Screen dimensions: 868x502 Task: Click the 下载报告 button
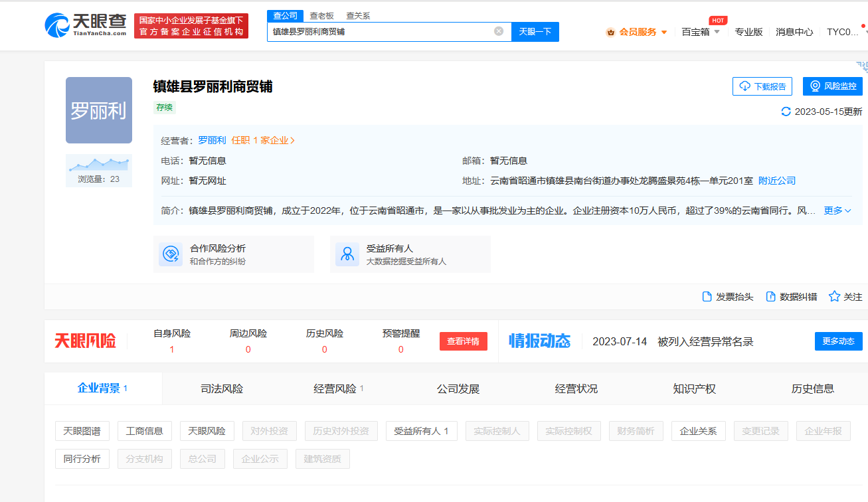[x=762, y=86]
